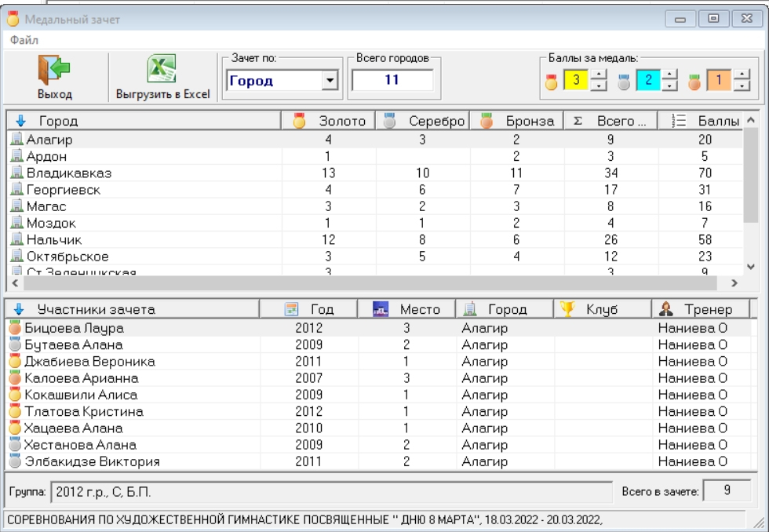Select the Владикавказ row in city table
This screenshot has height=532, width=769.
click(x=69, y=173)
